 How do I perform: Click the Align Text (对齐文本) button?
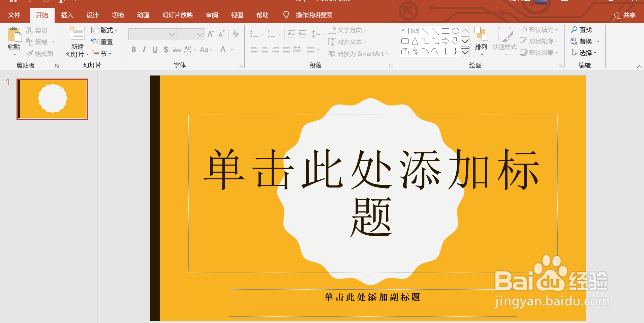click(x=347, y=42)
